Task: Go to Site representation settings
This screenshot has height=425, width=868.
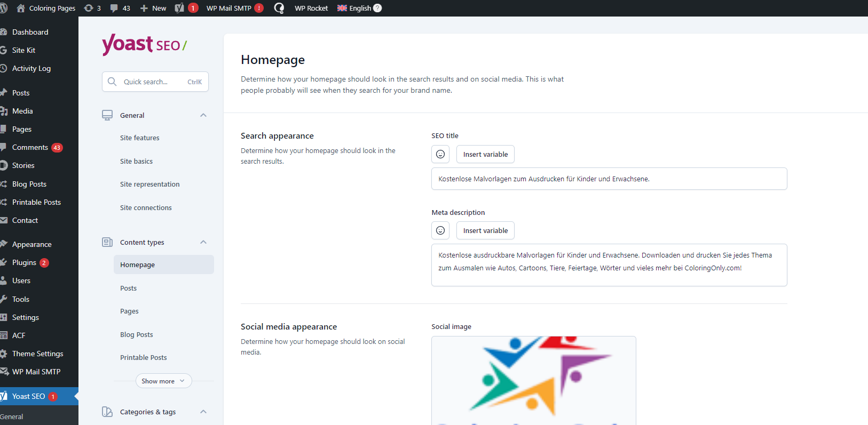Action: click(150, 184)
